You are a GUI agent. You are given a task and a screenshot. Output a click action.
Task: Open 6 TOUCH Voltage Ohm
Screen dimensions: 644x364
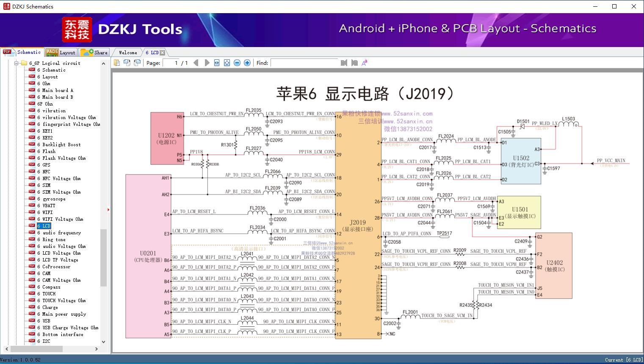pos(61,300)
